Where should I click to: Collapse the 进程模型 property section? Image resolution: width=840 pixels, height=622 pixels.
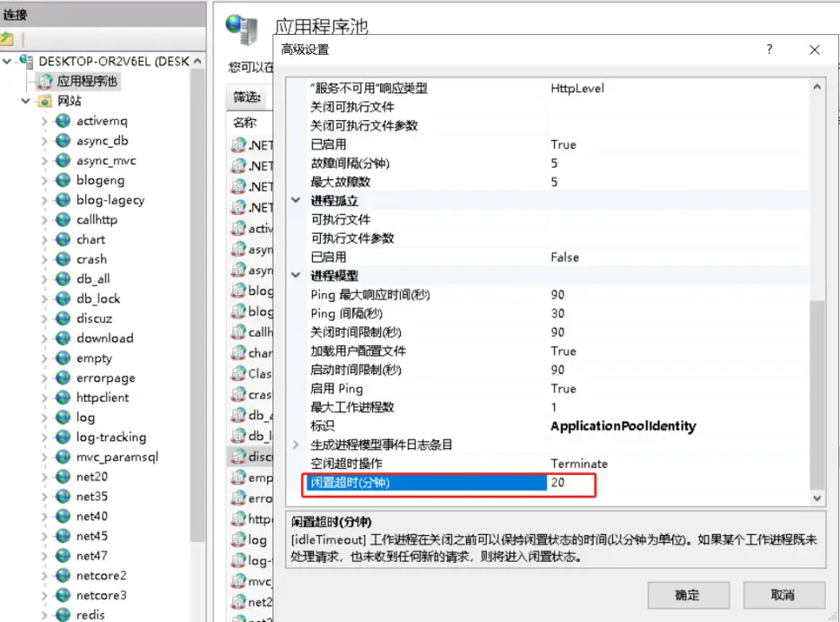pos(297,276)
